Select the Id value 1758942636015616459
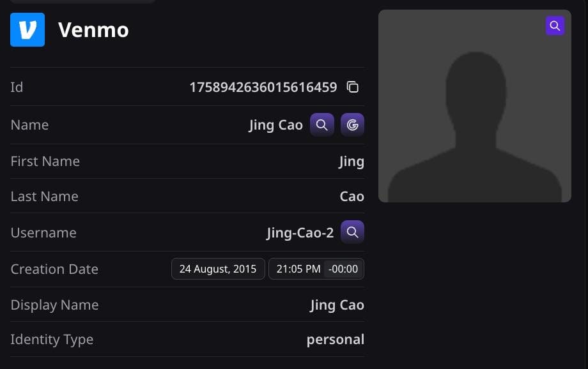This screenshot has width=588, height=369. click(x=263, y=87)
